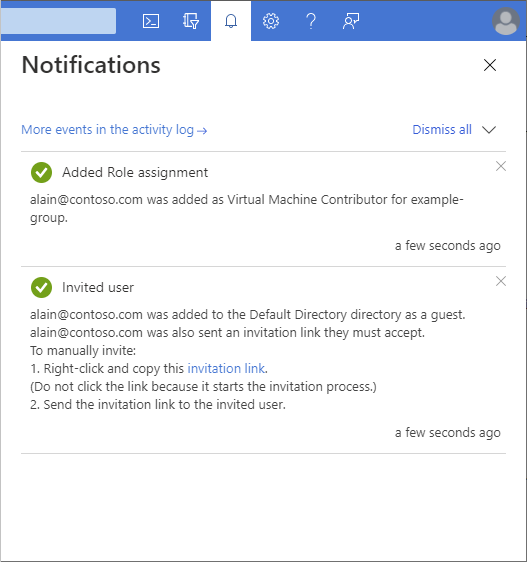This screenshot has width=527, height=562.
Task: Click the Dismiss all link
Action: pos(442,129)
